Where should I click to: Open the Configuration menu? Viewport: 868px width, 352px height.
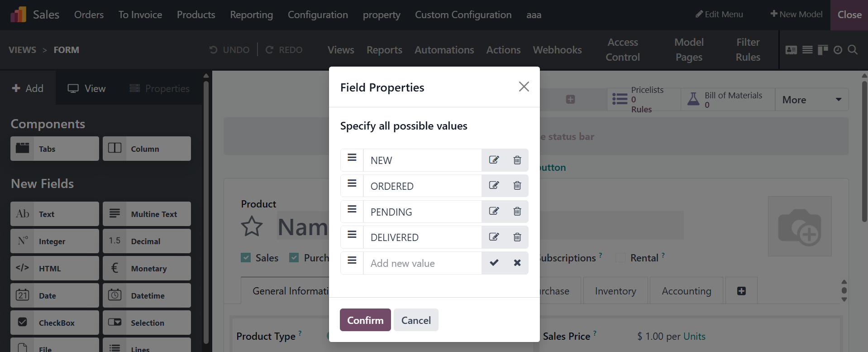(x=318, y=15)
